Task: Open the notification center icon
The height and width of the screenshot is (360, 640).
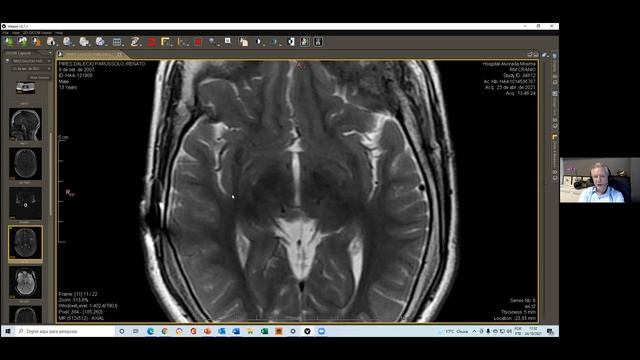Action: (550, 331)
